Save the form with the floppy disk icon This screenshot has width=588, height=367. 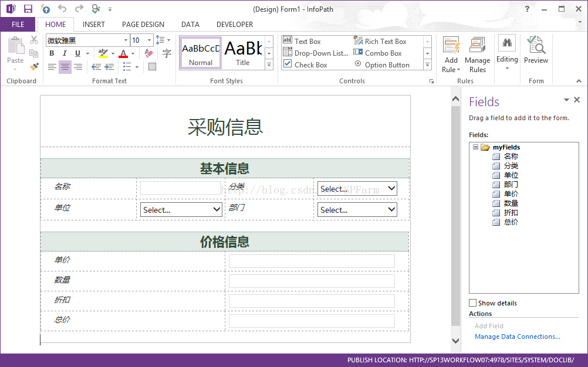coord(28,9)
